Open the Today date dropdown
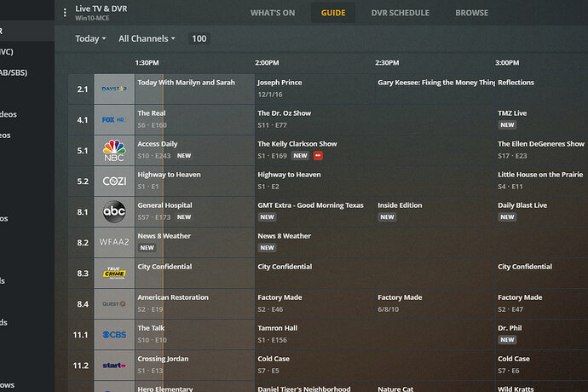The width and height of the screenshot is (588, 392). (x=90, y=38)
